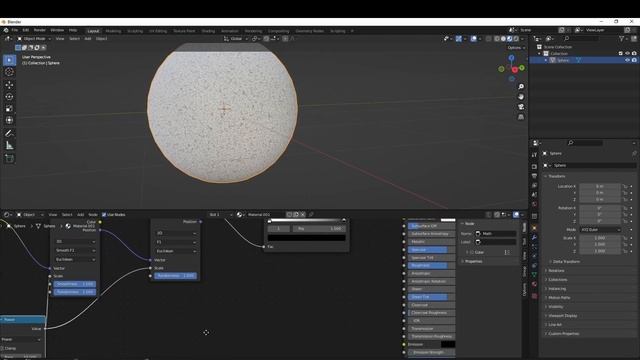Toggle Sphere visibility eye in outliner

point(627,60)
